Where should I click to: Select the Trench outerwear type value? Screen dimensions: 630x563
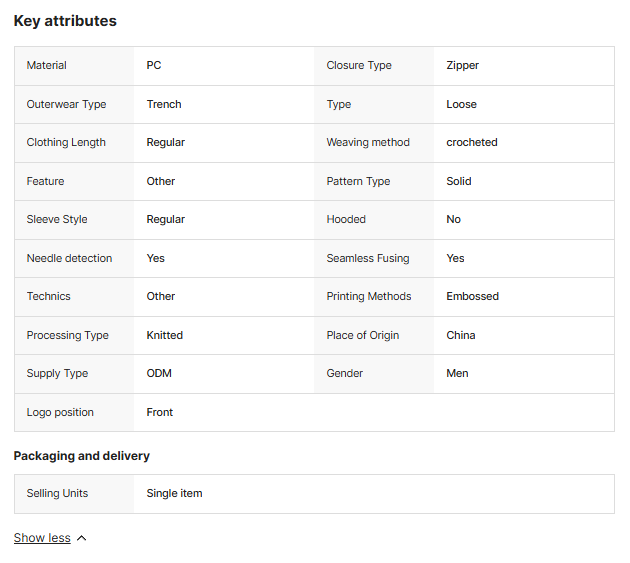164,104
